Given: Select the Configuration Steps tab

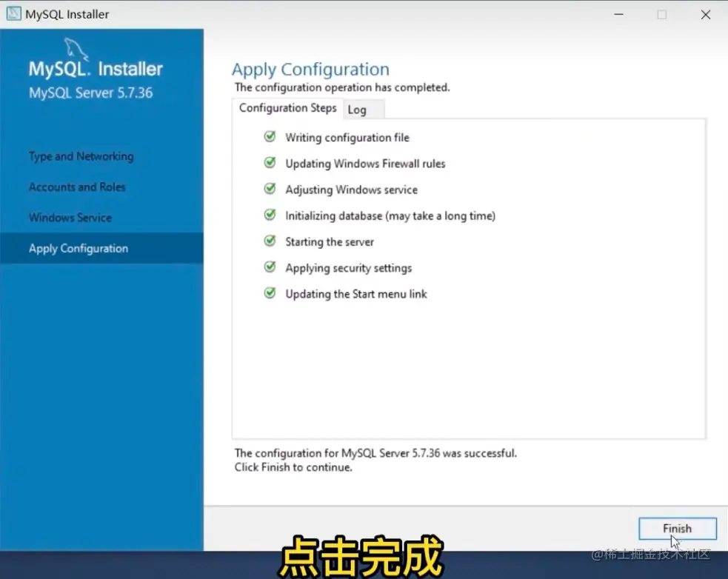Looking at the screenshot, I should 287,107.
